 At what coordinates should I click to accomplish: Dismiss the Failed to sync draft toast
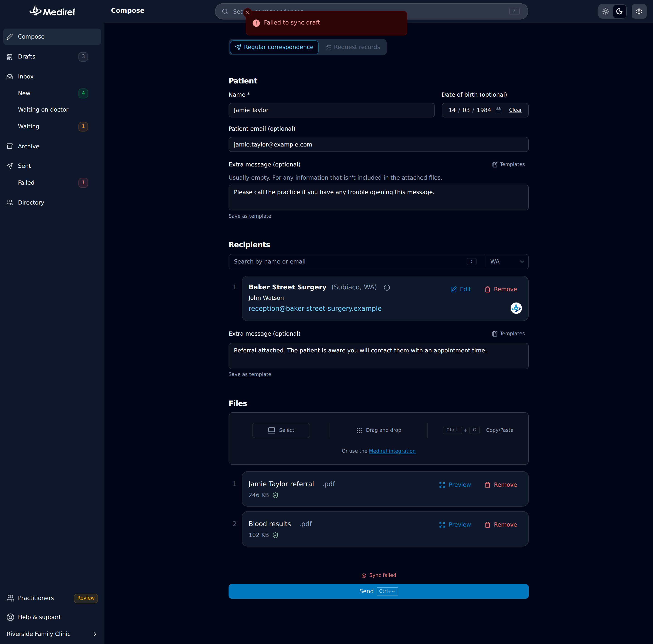[x=247, y=12]
